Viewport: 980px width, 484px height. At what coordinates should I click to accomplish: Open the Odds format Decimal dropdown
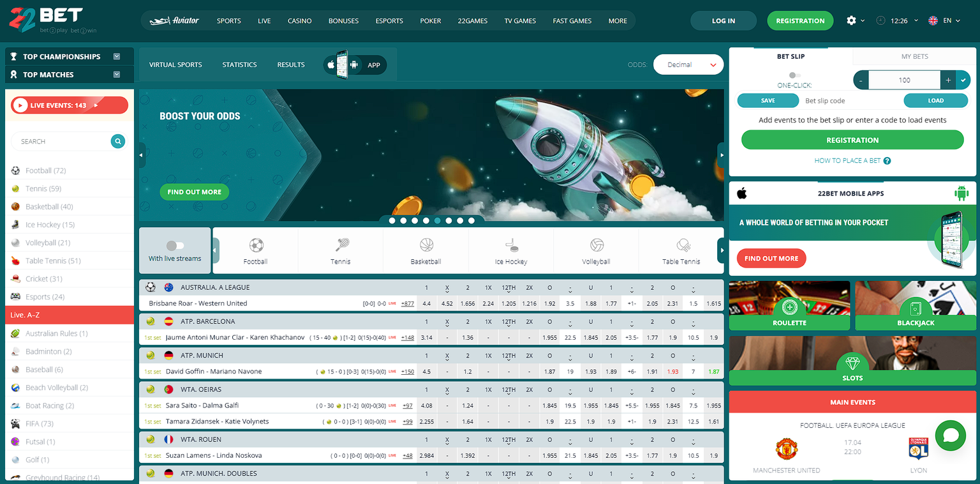point(688,64)
